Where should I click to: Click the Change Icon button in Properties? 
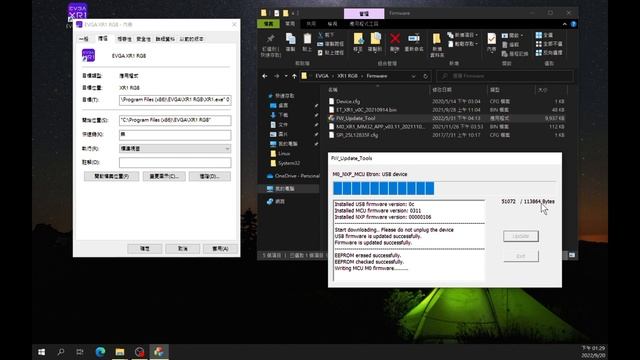164,176
